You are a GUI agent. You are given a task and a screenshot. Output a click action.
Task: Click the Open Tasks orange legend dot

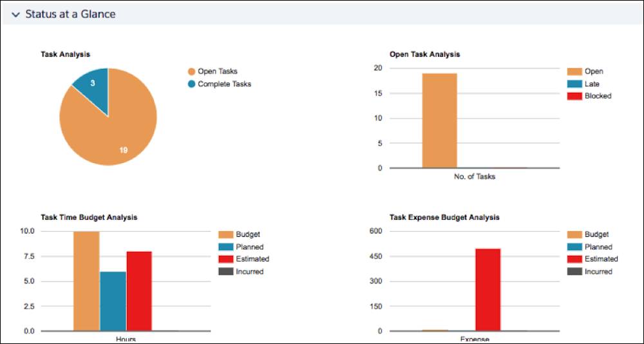[191, 72]
